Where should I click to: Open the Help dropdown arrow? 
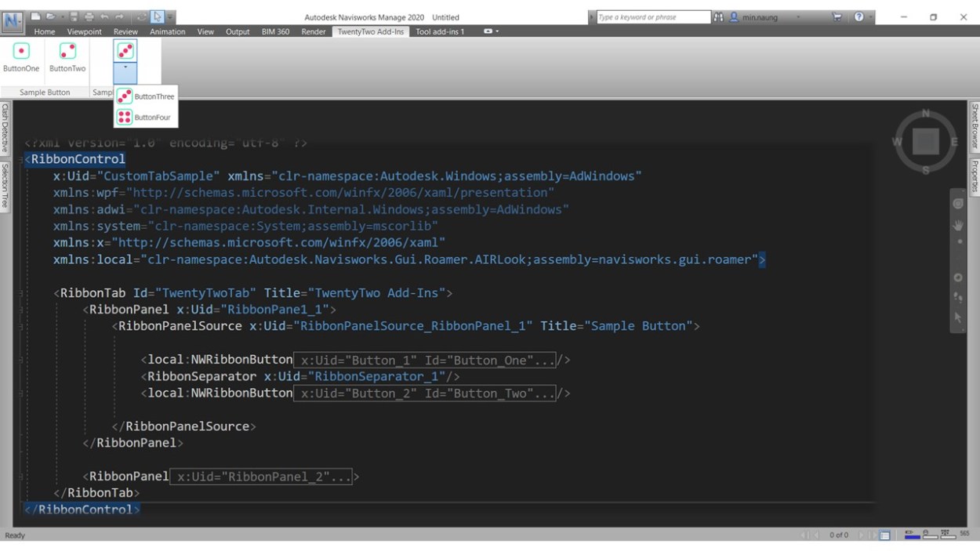869,17
